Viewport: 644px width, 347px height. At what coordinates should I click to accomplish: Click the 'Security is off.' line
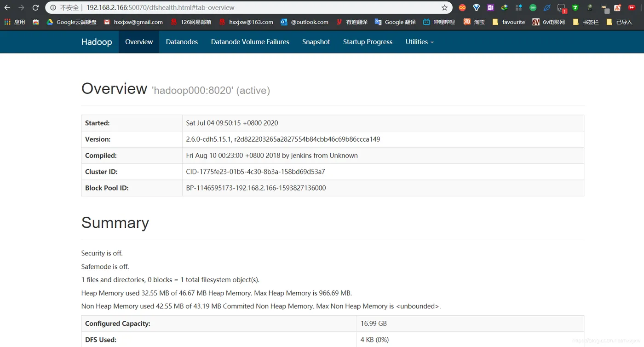102,253
